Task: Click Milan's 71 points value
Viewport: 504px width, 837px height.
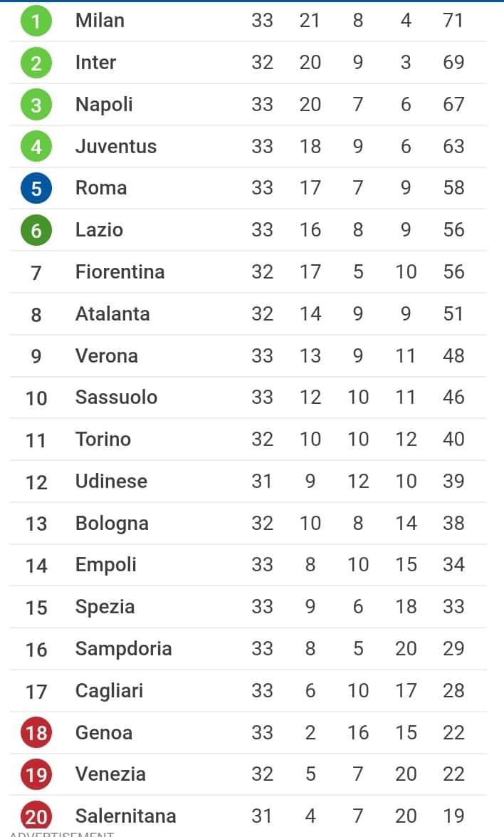Action: [453, 20]
